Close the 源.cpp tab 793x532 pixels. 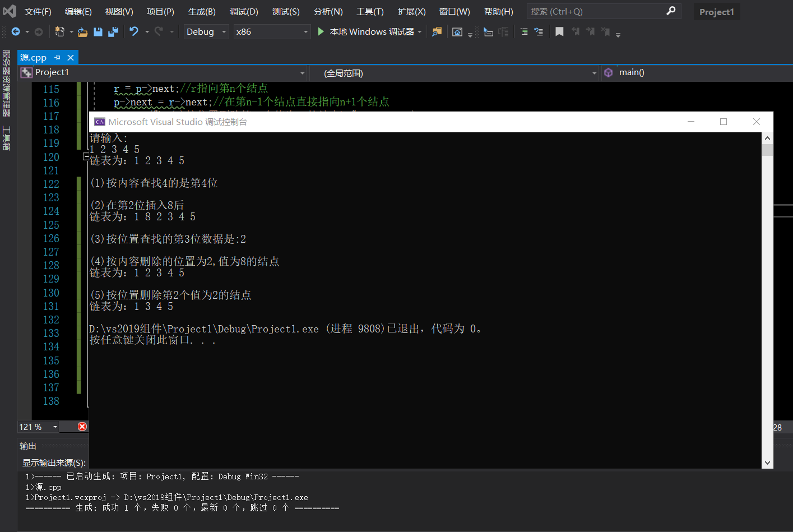tap(71, 57)
